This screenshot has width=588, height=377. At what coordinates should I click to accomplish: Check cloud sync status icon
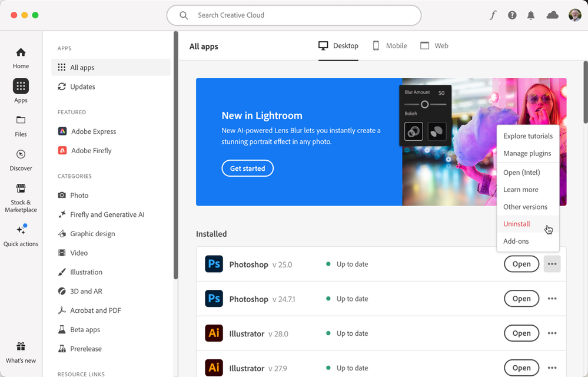coord(552,15)
